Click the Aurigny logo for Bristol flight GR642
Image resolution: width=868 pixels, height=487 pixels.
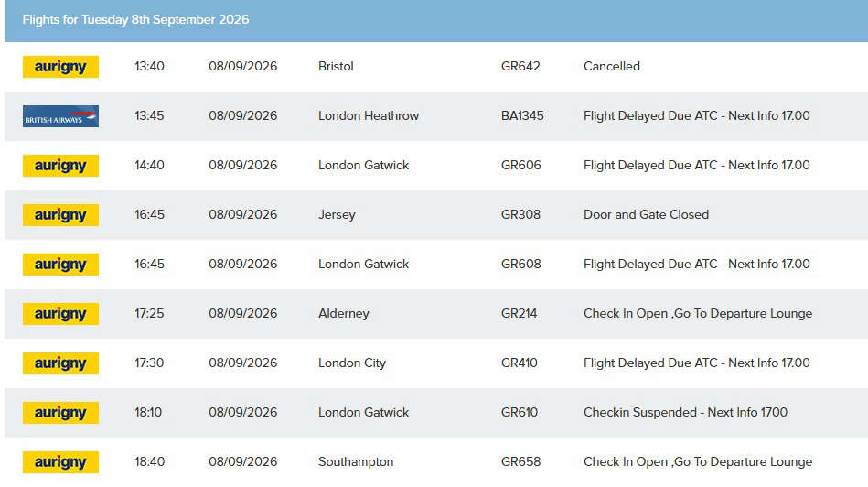pyautogui.click(x=60, y=67)
